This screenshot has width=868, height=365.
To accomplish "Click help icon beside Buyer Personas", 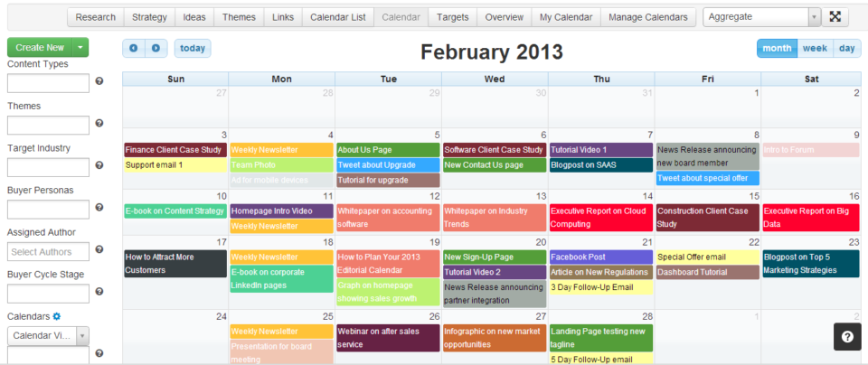I will pos(99,209).
